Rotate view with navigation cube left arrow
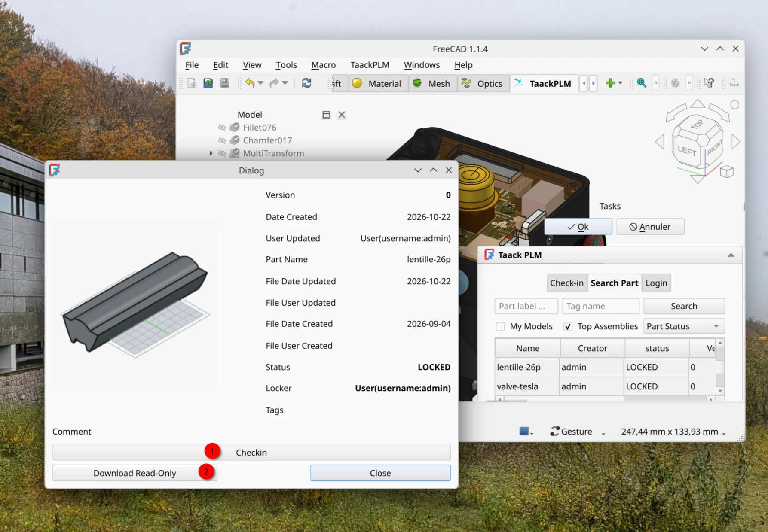This screenshot has width=768, height=532. click(660, 142)
